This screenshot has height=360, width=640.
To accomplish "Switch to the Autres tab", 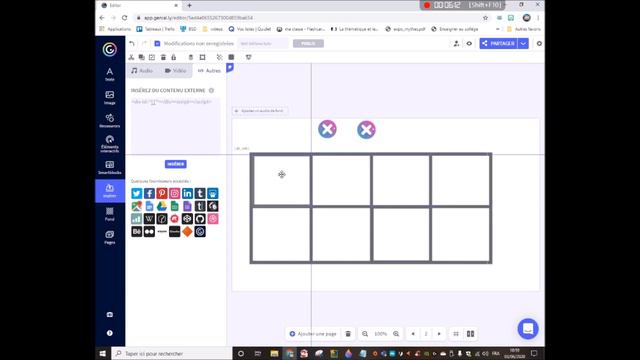I will [x=209, y=71].
